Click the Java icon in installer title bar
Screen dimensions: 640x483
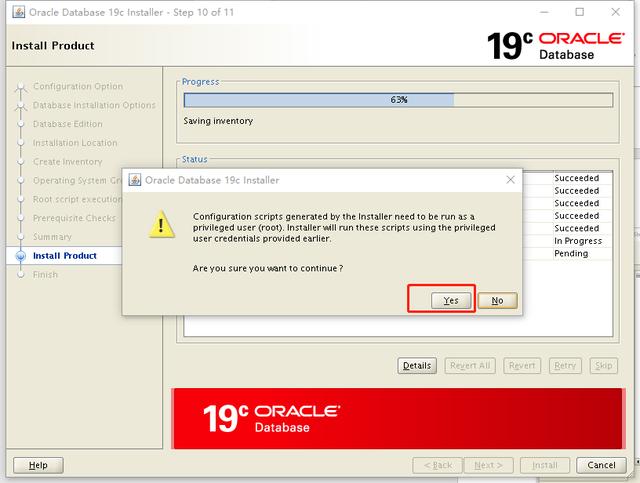tap(18, 12)
